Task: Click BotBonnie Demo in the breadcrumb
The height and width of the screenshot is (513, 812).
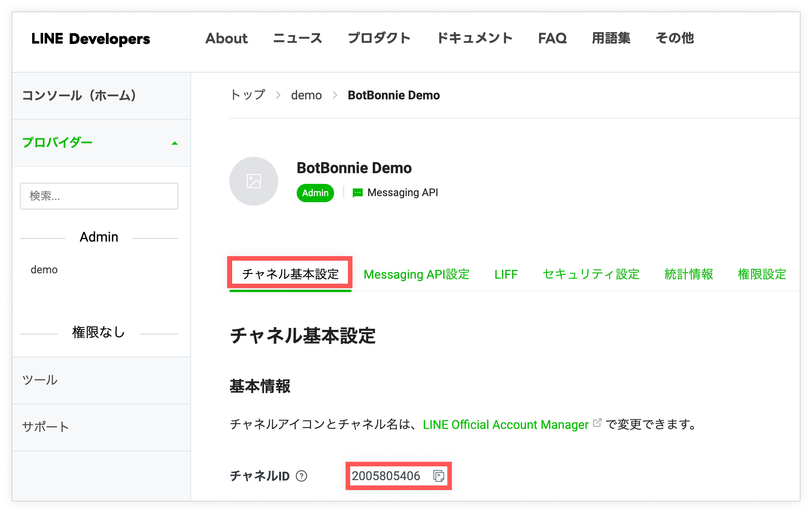Action: tap(394, 95)
